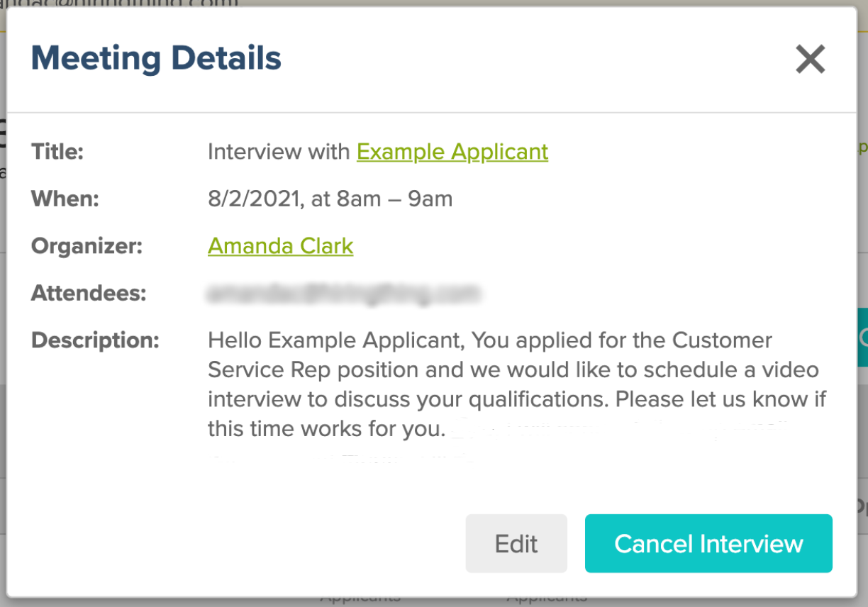The width and height of the screenshot is (868, 607).
Task: Open organizer Amanda Clark's profile
Action: (280, 246)
